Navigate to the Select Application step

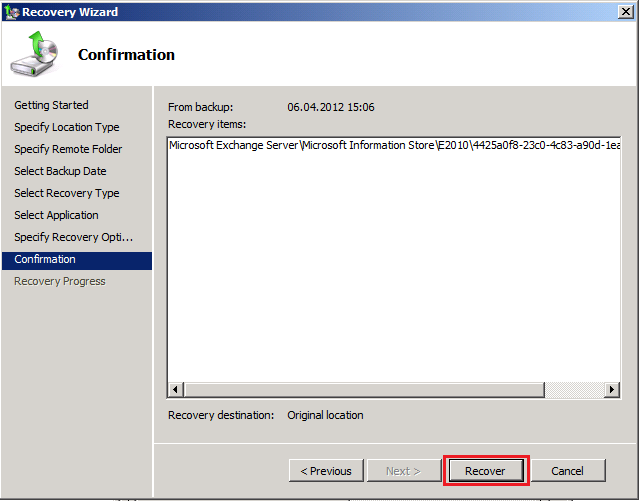[56, 215]
